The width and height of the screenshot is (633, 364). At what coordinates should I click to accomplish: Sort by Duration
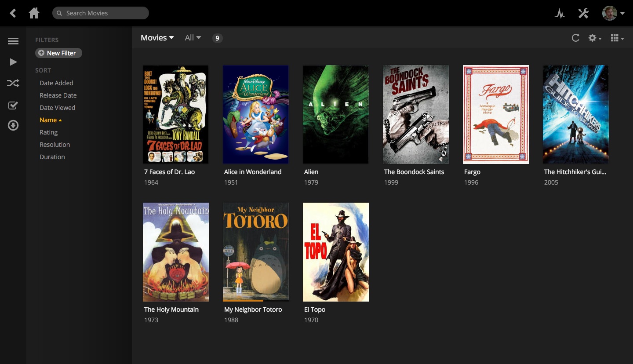[52, 157]
